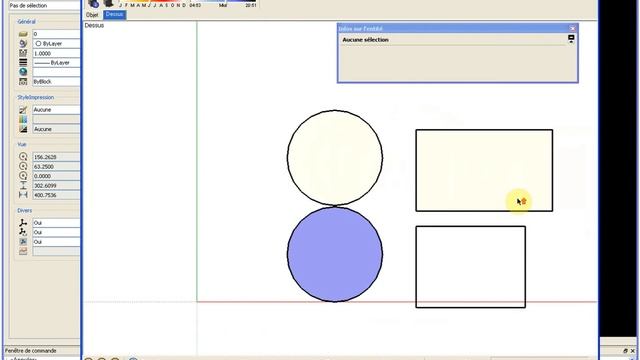Click the width icon beside 400.7536

tap(23, 195)
